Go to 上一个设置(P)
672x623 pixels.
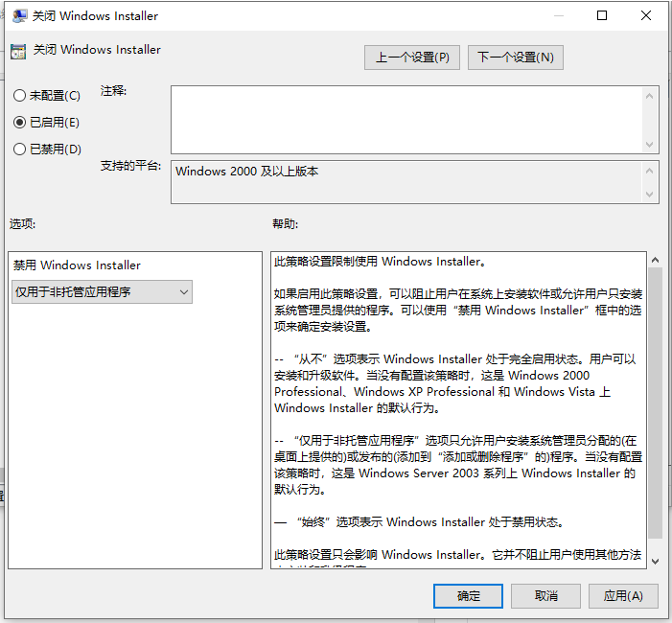tap(412, 58)
